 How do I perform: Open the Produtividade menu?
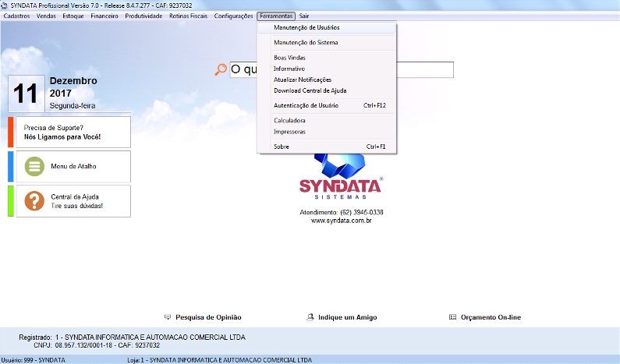143,16
